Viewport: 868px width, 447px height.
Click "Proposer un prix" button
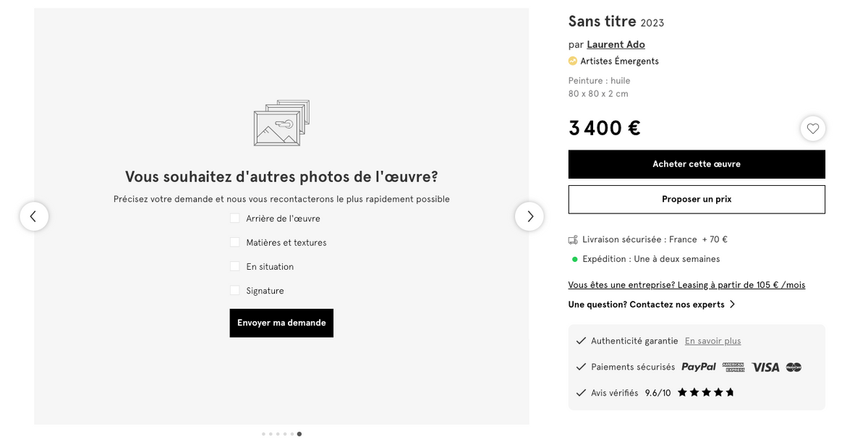[x=697, y=200]
